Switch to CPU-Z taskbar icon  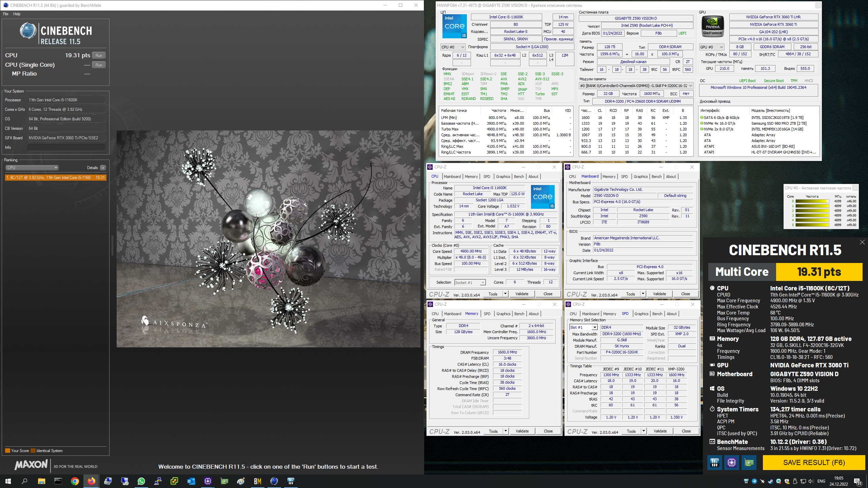208,481
